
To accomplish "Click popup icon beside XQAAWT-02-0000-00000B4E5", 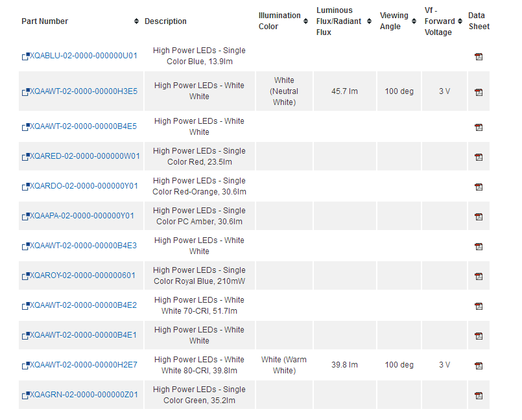I will click(x=26, y=127).
